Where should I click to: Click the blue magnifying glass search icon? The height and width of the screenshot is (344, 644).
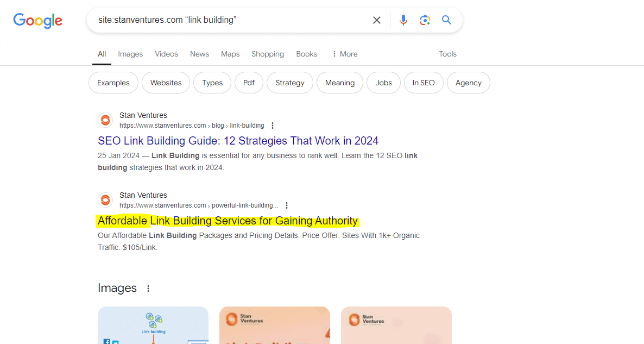446,20
